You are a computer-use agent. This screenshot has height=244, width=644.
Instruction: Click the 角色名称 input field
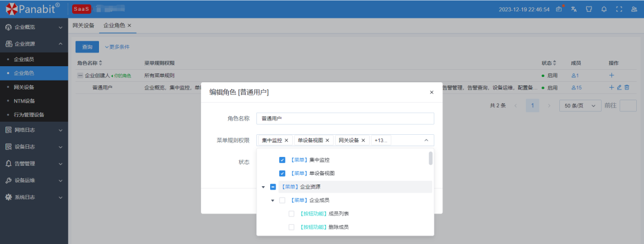coord(345,118)
